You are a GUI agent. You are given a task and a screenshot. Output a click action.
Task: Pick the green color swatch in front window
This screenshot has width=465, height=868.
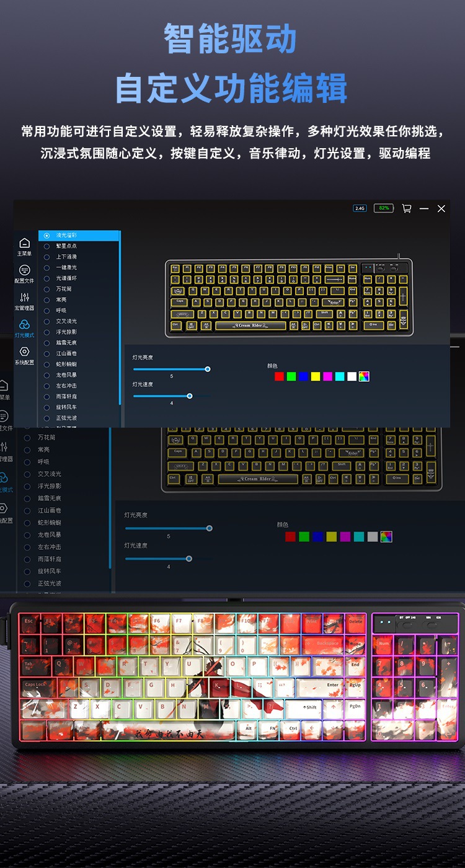point(291,376)
